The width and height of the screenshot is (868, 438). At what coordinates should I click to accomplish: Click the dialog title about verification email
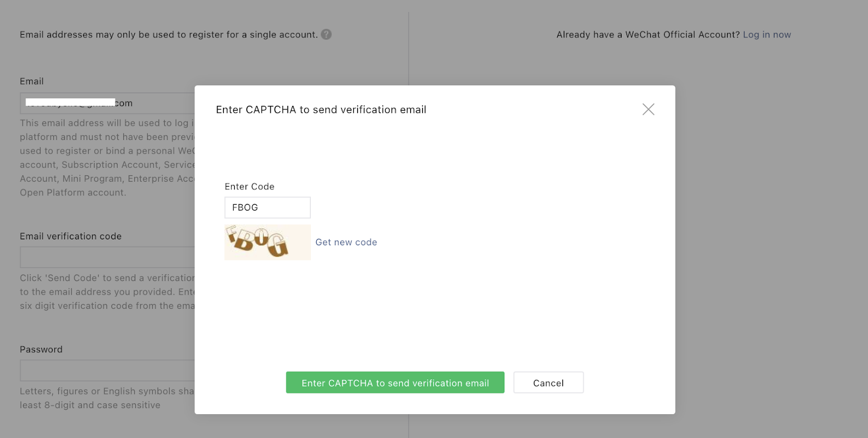321,110
